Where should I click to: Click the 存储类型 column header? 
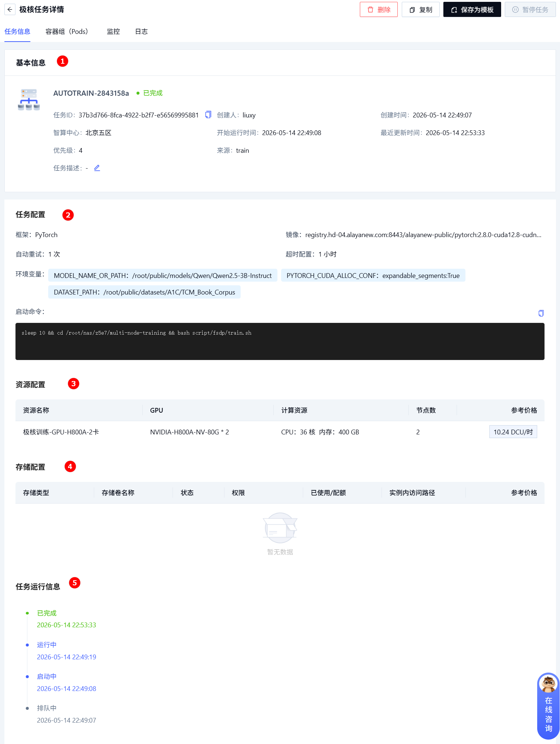pos(36,493)
